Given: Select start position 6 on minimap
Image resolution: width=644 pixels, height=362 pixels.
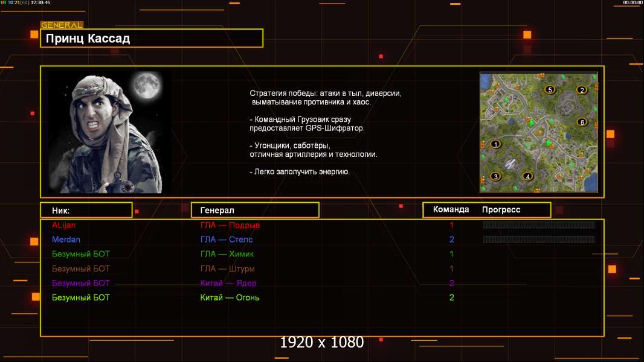Looking at the screenshot, I should coord(582,122).
